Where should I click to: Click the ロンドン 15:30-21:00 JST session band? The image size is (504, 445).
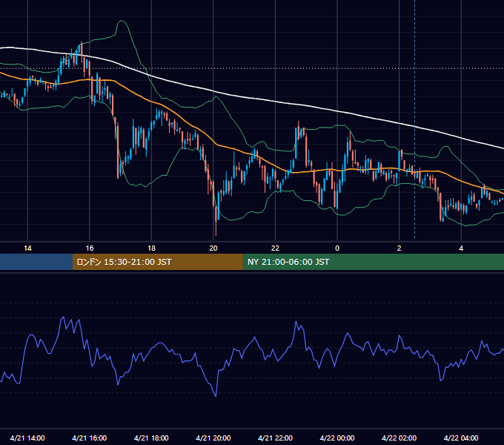pos(157,262)
